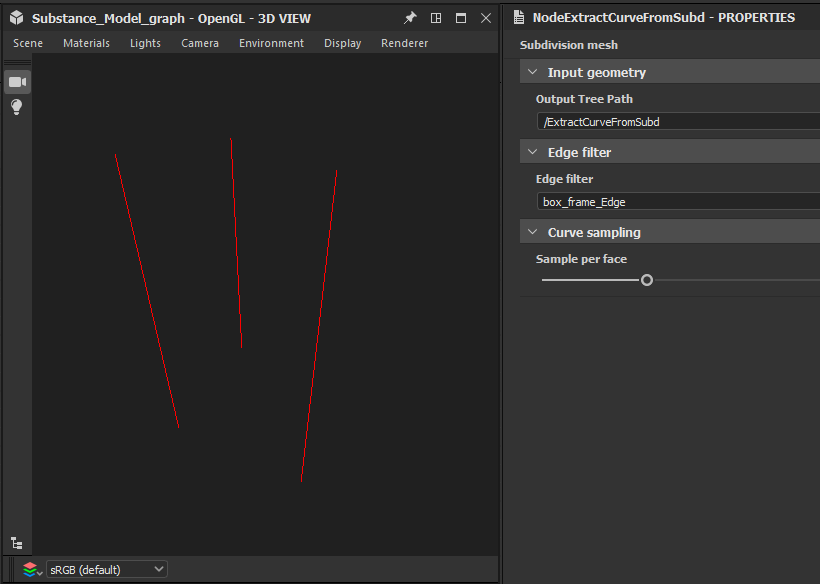This screenshot has height=584, width=820.
Task: Select the light bulb icon in the sidebar
Action: click(x=16, y=107)
